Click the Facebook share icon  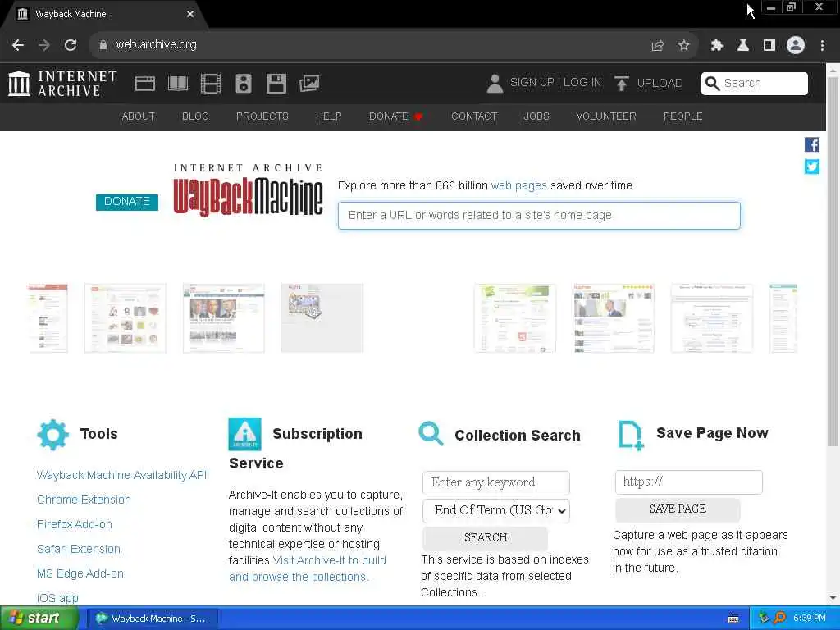coord(811,144)
